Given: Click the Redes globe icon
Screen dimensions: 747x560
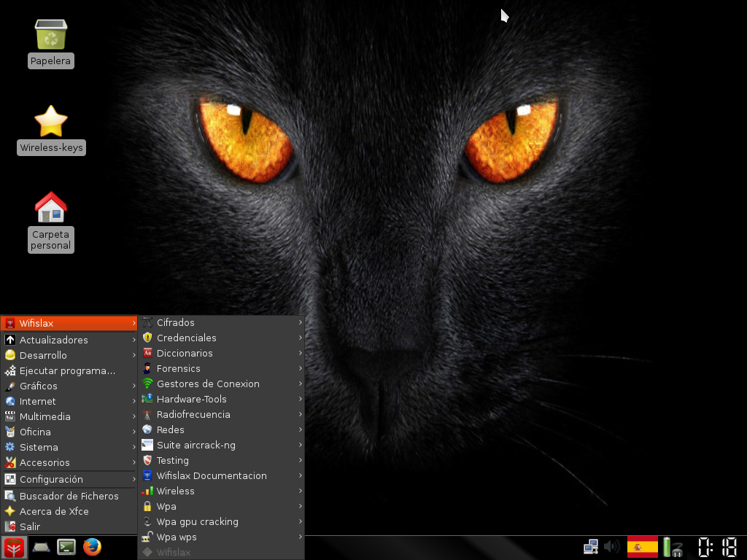Looking at the screenshot, I should click(x=147, y=430).
